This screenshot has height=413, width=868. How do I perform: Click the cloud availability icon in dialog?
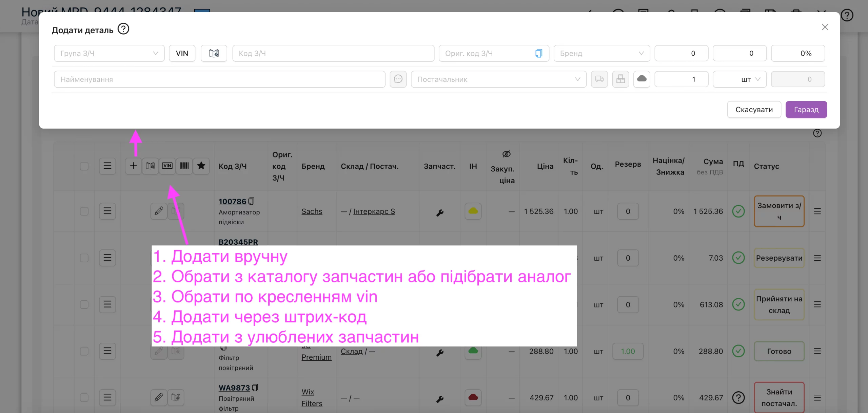point(642,79)
